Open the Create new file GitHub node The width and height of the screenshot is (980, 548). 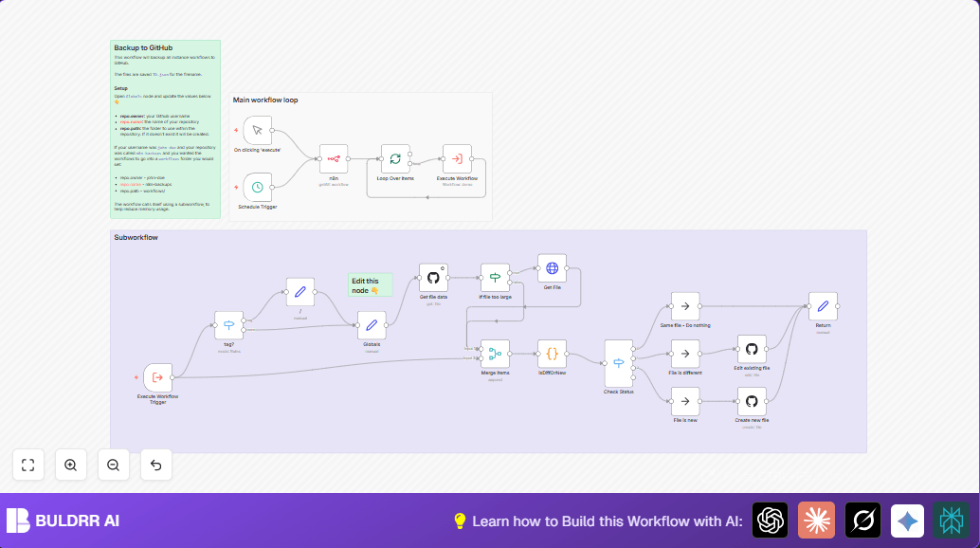point(752,401)
